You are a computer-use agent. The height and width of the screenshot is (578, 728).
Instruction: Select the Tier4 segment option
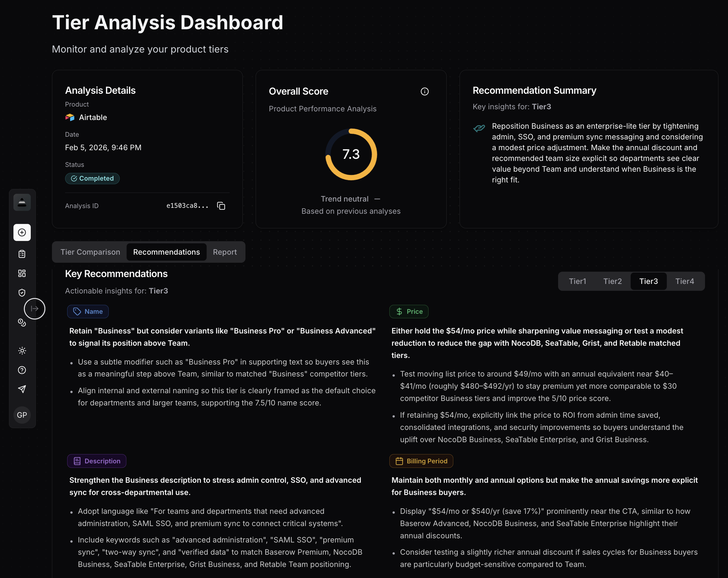coord(684,281)
